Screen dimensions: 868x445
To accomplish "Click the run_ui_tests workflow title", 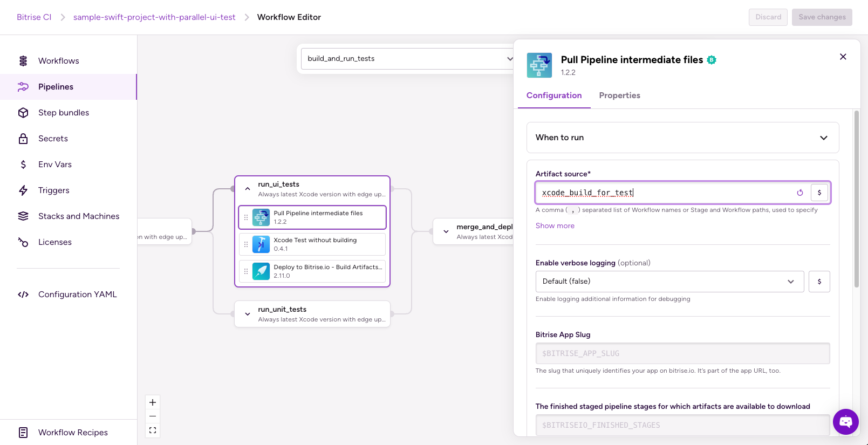I will pyautogui.click(x=278, y=184).
